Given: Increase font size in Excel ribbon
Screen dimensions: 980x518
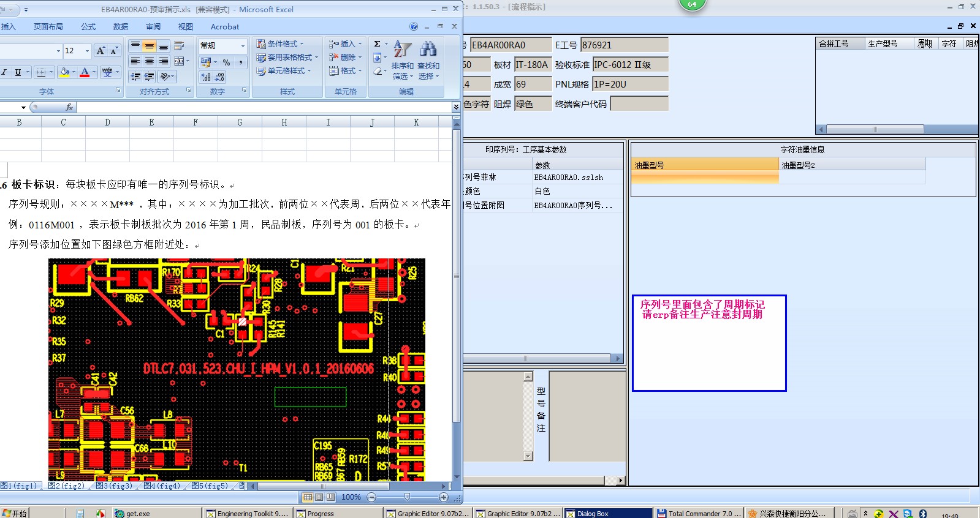Looking at the screenshot, I should (x=101, y=51).
